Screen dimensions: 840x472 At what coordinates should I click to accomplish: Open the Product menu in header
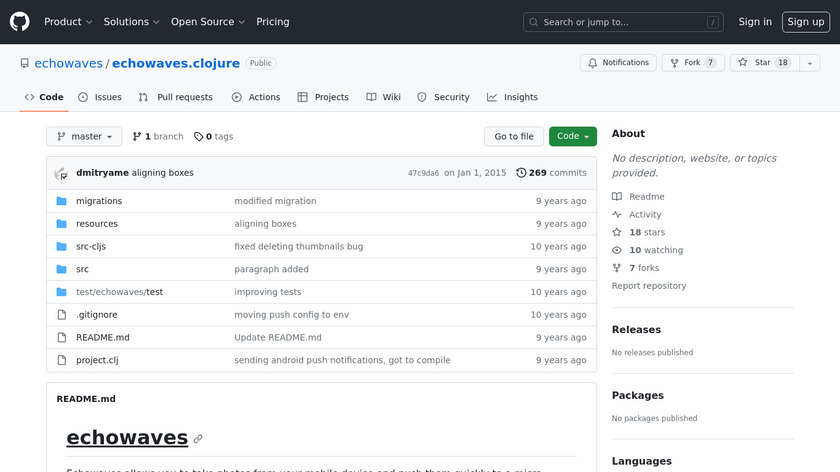[68, 22]
